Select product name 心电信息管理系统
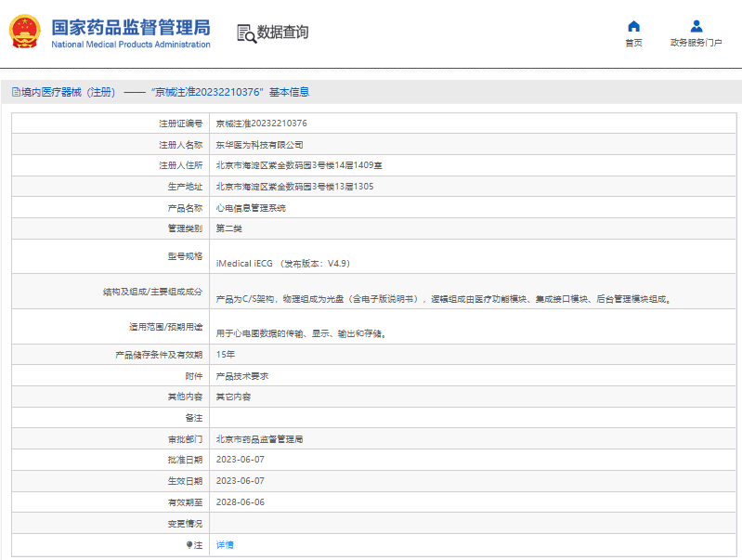 pyautogui.click(x=251, y=208)
